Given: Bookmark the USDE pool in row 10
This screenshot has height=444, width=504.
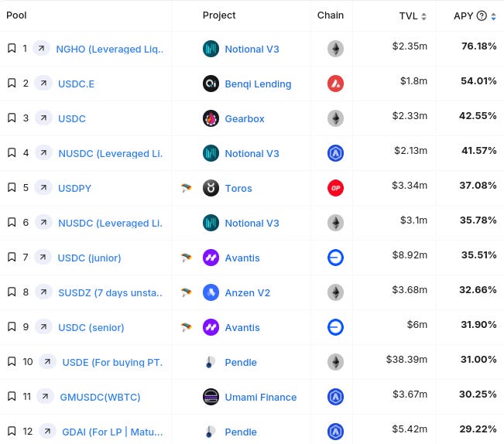Looking at the screenshot, I should click(x=12, y=361).
